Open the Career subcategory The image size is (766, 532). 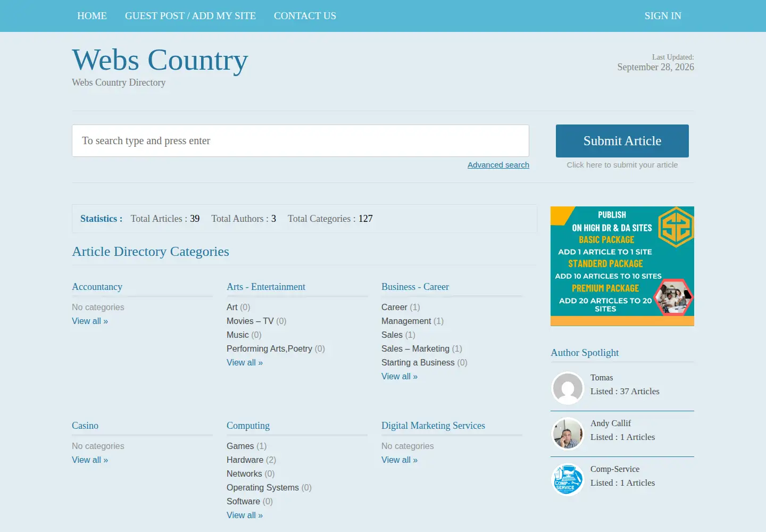394,307
